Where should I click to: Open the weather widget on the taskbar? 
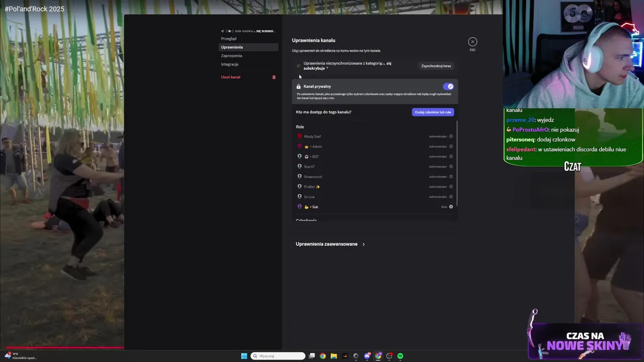pos(20,356)
